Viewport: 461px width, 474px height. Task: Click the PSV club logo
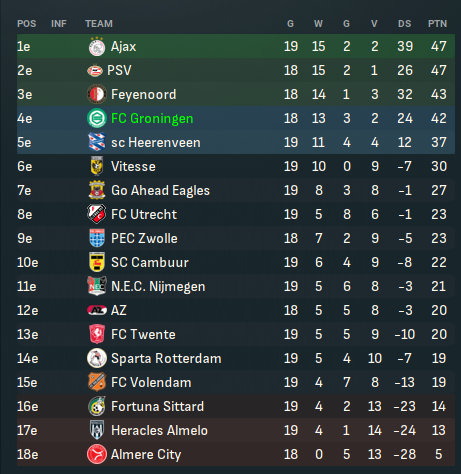pos(95,71)
